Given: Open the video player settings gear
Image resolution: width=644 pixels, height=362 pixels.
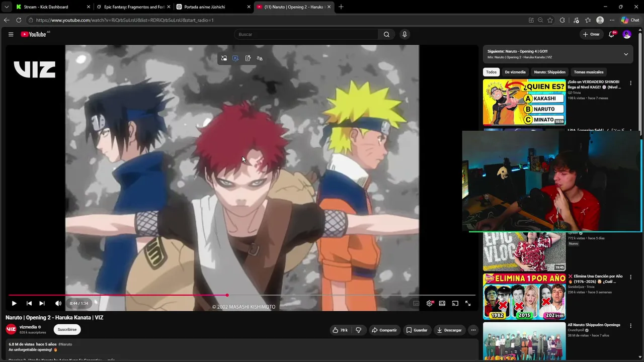Looking at the screenshot, I should pyautogui.click(x=429, y=303).
